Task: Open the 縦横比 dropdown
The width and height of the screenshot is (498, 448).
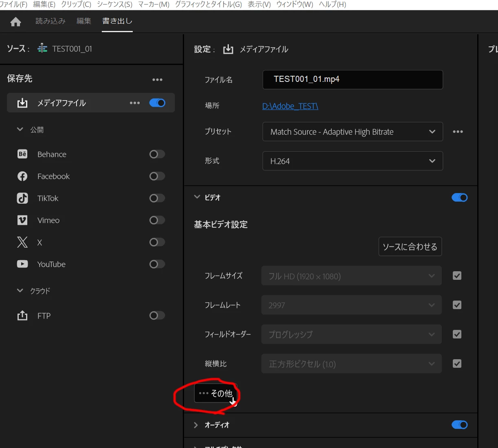Action: pos(351,364)
